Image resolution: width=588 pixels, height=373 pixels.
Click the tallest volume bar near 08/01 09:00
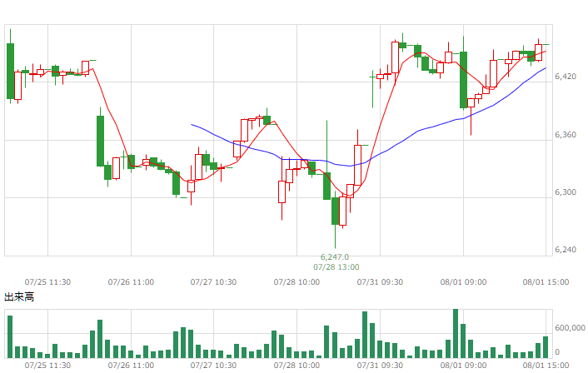coord(456,334)
